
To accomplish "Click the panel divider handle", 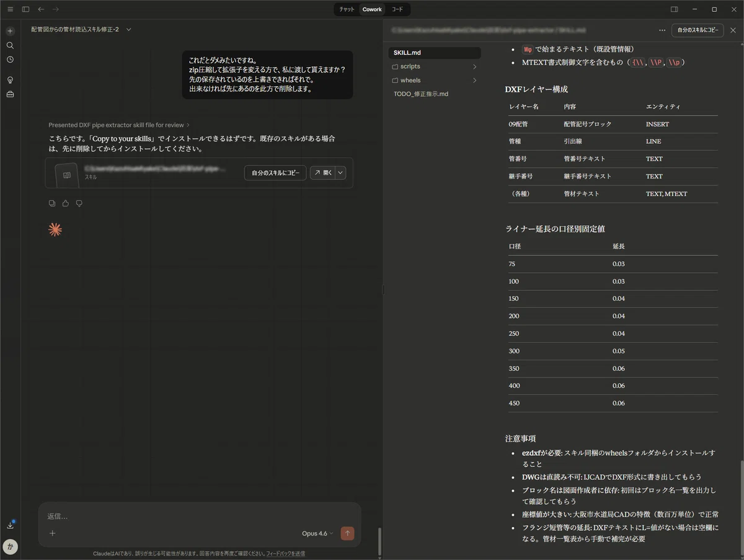I will pyautogui.click(x=383, y=290).
